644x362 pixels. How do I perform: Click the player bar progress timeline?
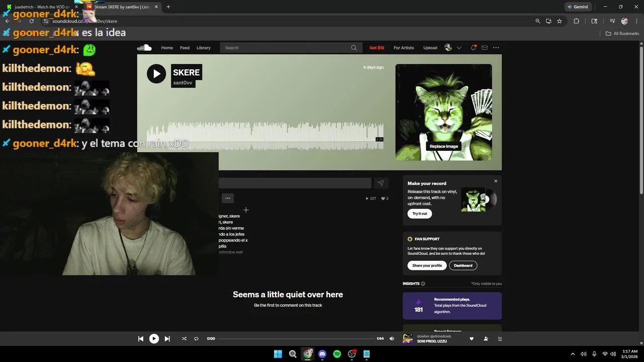296,339
